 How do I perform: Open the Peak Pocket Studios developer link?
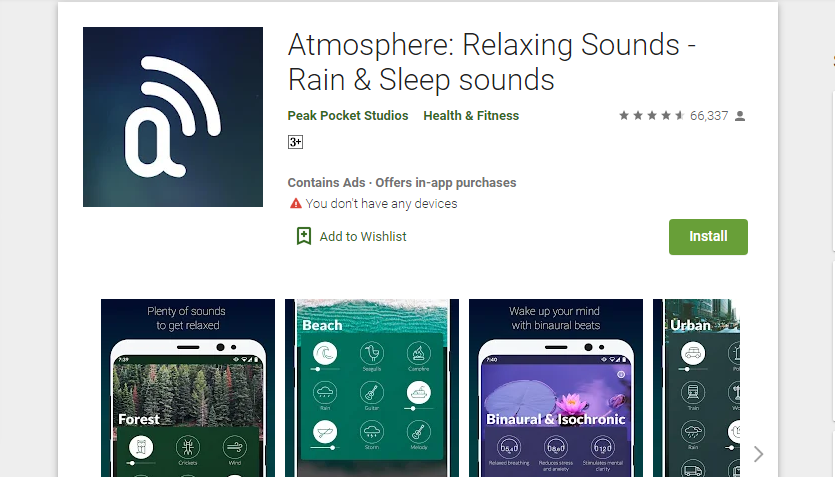348,116
